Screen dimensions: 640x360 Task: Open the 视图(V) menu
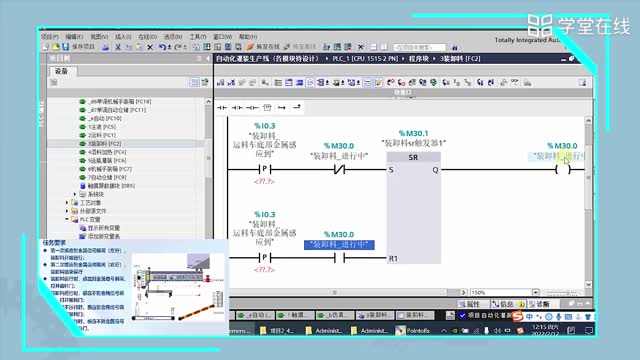[x=99, y=37]
